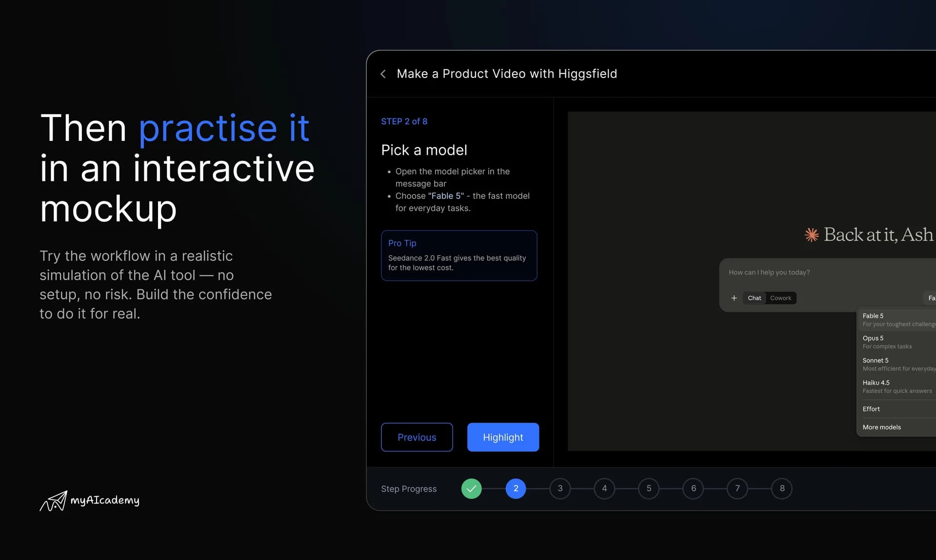
Task: Click the plus icon in the message bar
Action: point(734,298)
